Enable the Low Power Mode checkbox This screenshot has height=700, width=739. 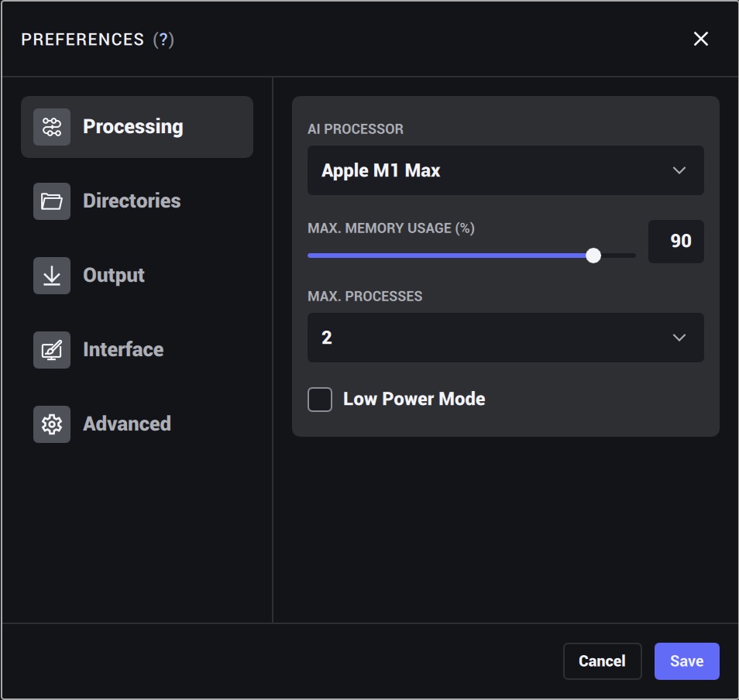[320, 400]
